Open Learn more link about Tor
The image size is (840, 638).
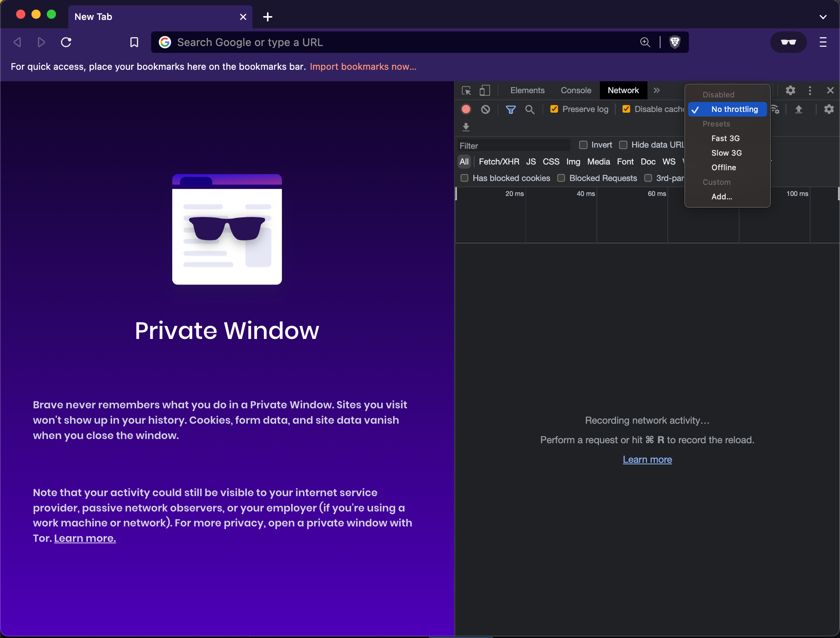click(x=85, y=538)
